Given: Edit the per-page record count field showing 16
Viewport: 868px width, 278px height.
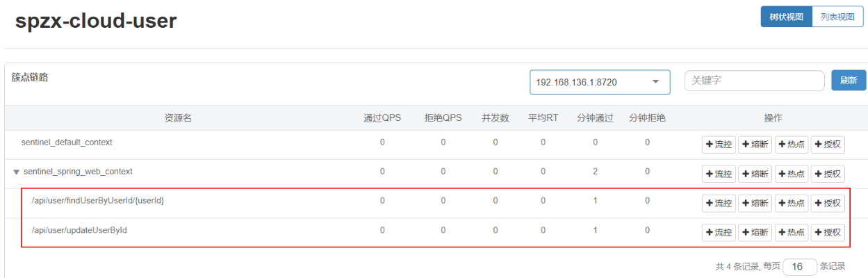Looking at the screenshot, I should point(799,267).
